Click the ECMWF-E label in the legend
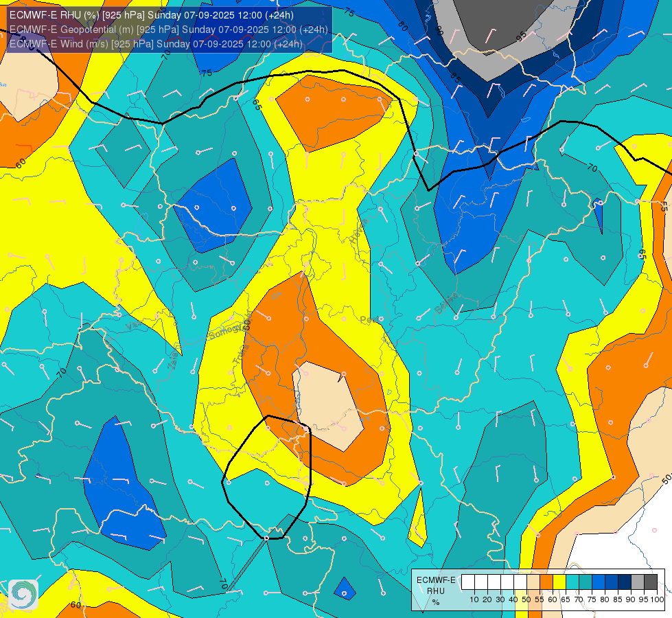Viewport: 672px width, 618px height. (x=436, y=580)
